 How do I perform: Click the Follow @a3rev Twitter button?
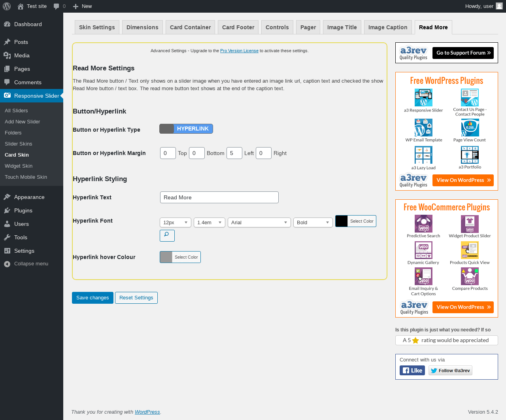click(450, 371)
